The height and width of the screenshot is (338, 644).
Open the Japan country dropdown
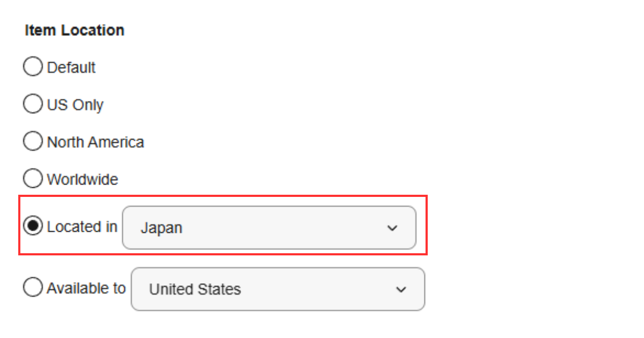click(x=268, y=227)
